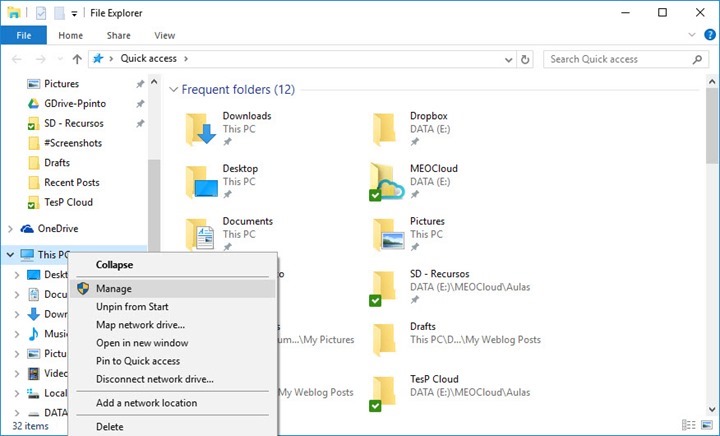Viewport: 720px width, 436px height.
Task: Collapse the Frequent folders section
Action: point(174,90)
